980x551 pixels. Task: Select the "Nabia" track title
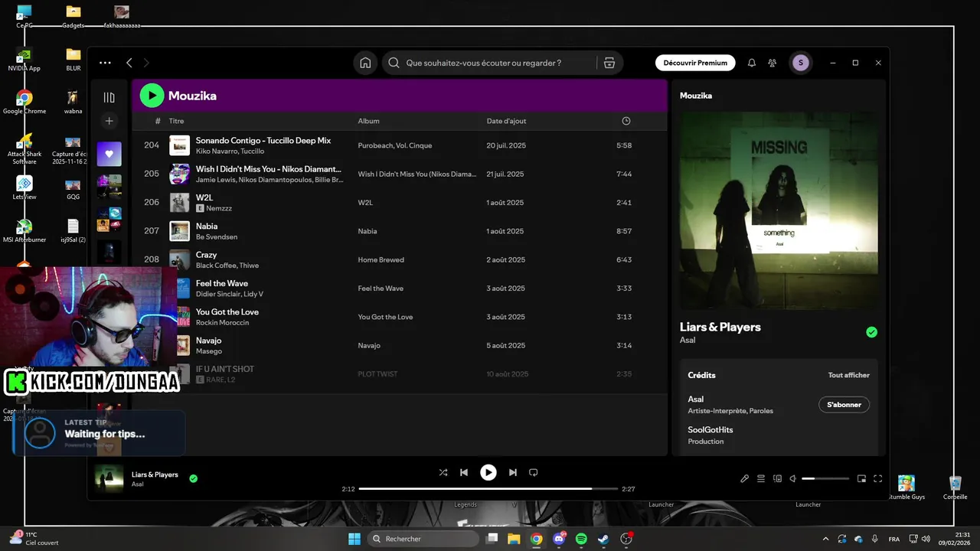[x=207, y=226]
